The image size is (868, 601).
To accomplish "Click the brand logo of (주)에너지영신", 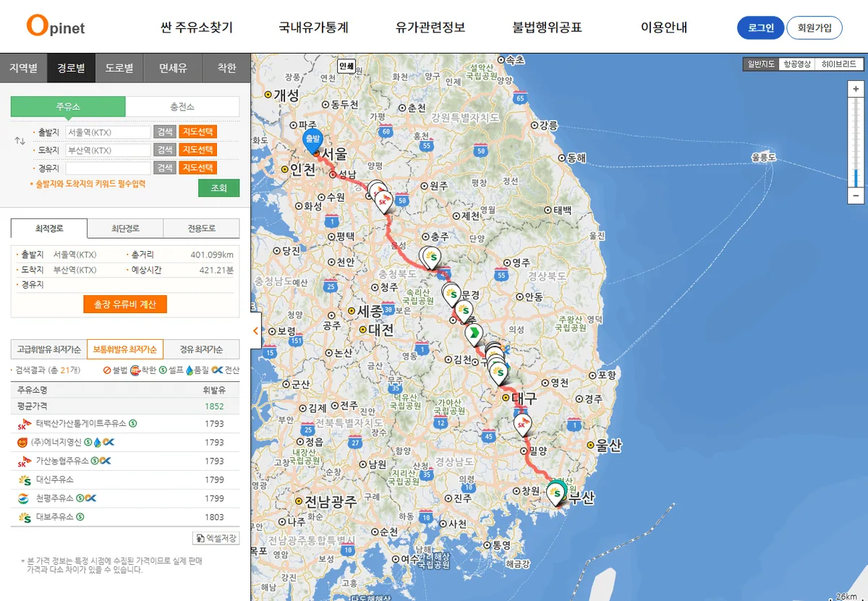I will click(x=22, y=443).
